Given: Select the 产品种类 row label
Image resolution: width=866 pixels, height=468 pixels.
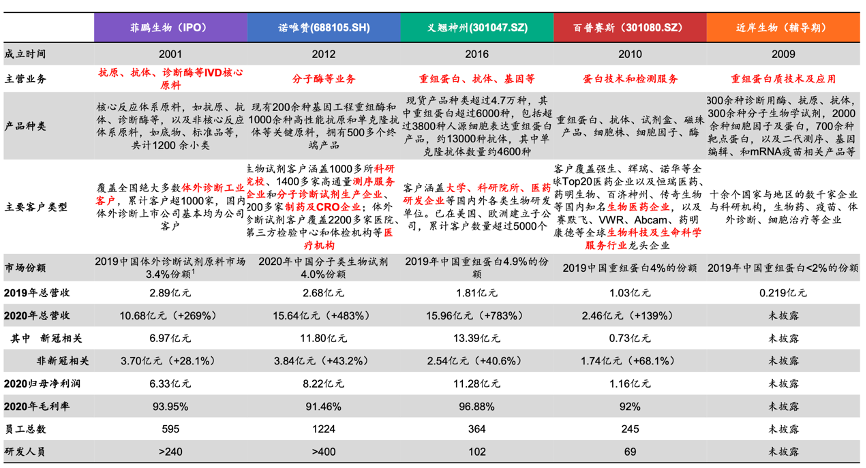Looking at the screenshot, I should [26, 125].
